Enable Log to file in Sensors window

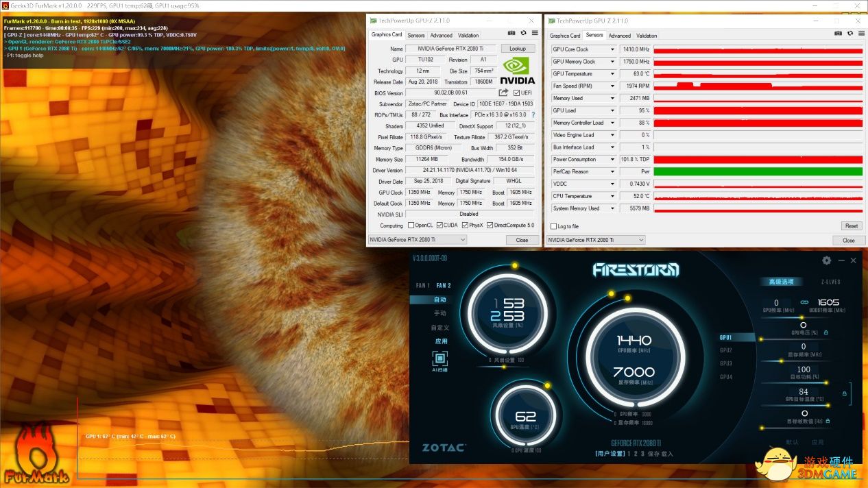[554, 226]
